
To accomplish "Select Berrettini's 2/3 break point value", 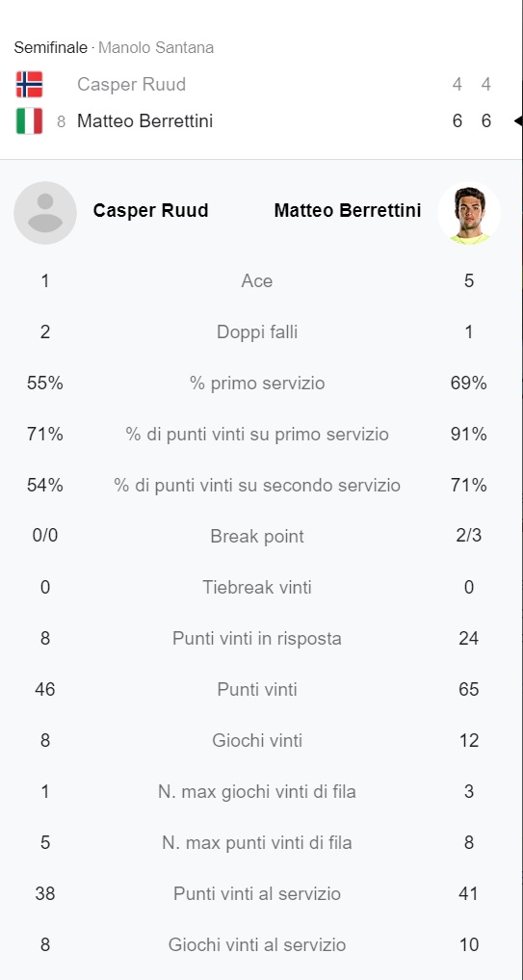I will tap(469, 536).
